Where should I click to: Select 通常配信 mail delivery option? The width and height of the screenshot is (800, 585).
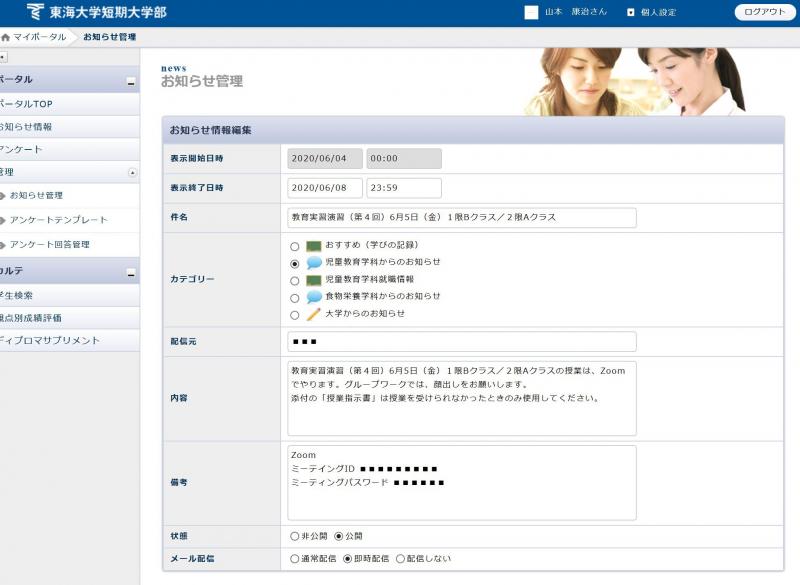coord(294,559)
